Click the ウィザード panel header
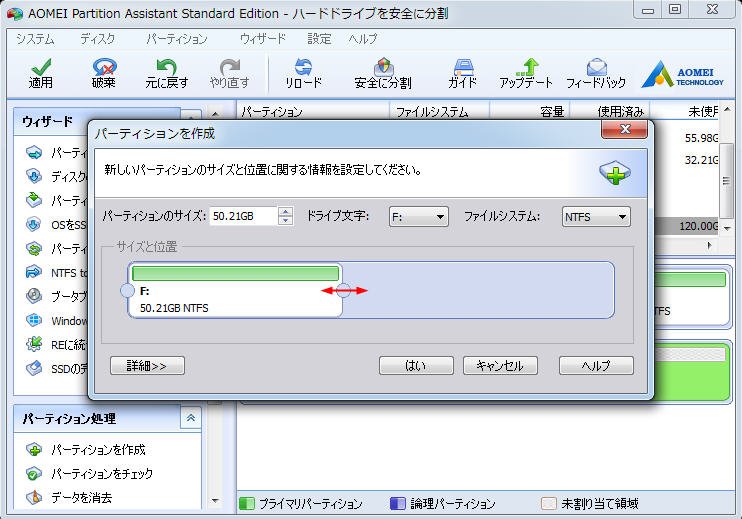 pyautogui.click(x=97, y=122)
